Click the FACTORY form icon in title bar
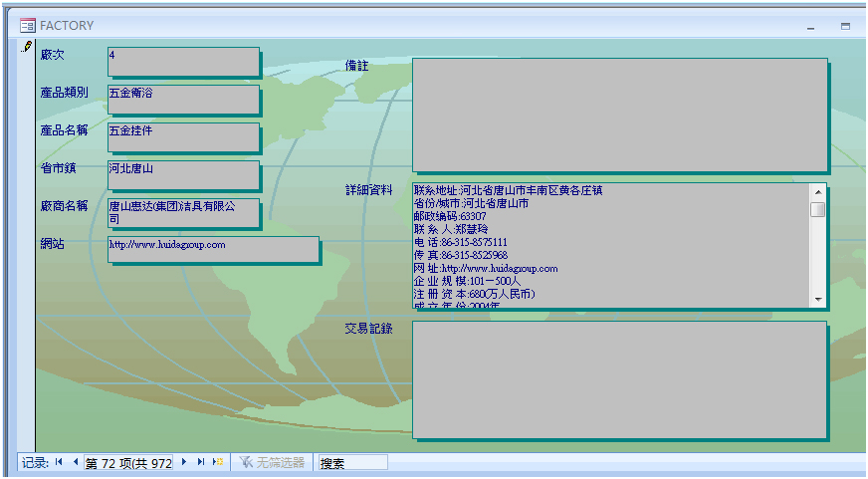The width and height of the screenshot is (868, 479). click(28, 26)
